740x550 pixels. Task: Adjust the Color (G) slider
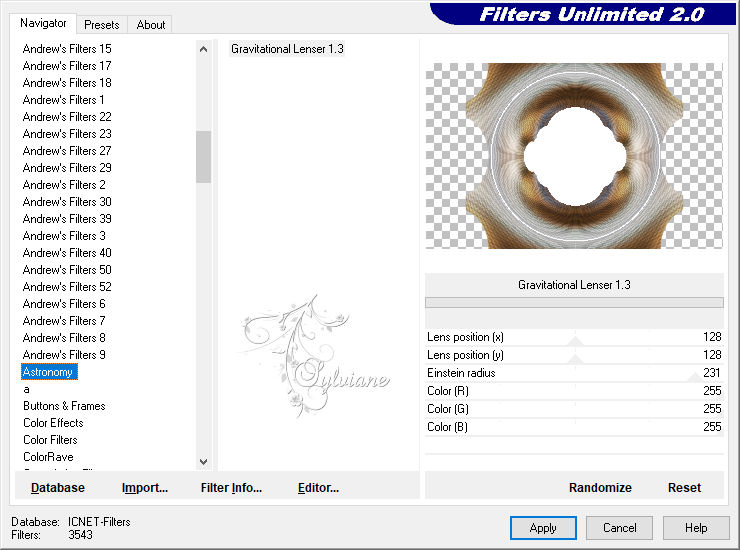[574, 409]
